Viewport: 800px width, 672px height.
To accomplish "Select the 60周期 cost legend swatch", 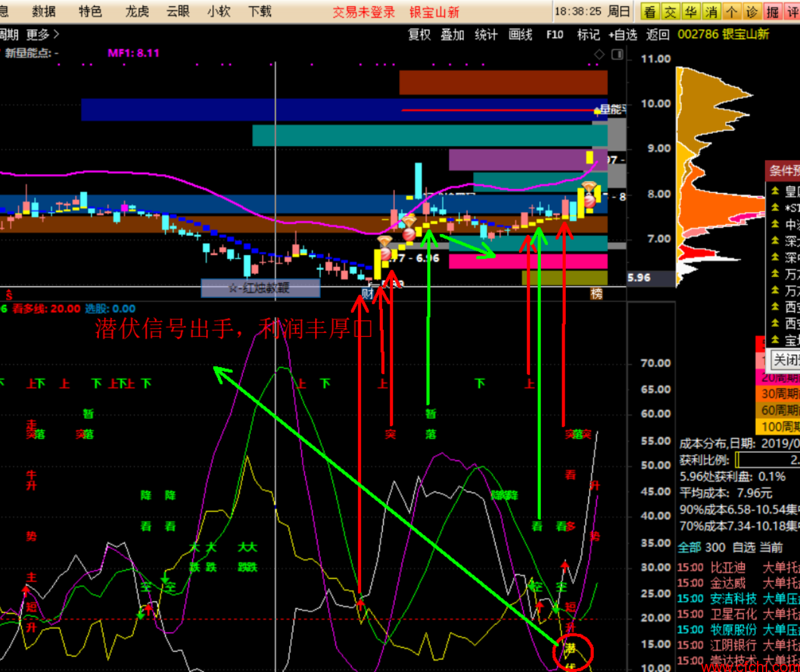I will coord(778,410).
